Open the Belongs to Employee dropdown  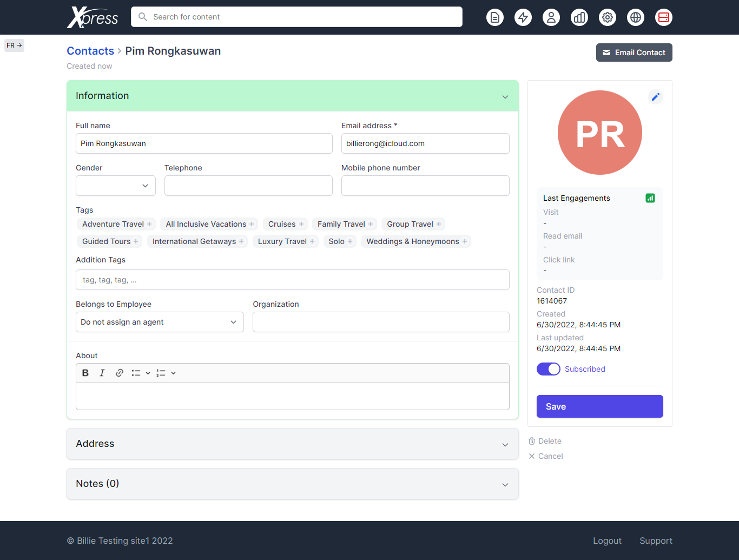[x=160, y=322]
